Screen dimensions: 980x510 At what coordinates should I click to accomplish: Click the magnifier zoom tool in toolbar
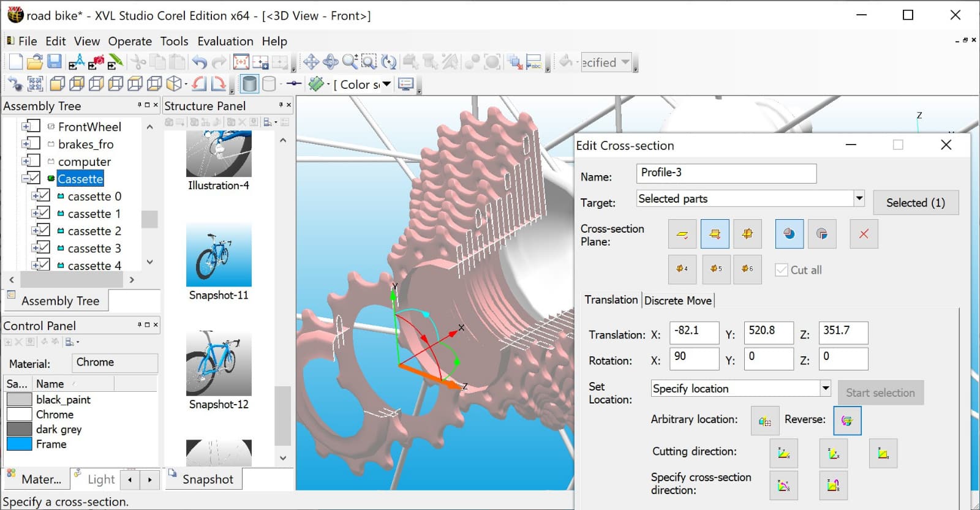tap(350, 62)
